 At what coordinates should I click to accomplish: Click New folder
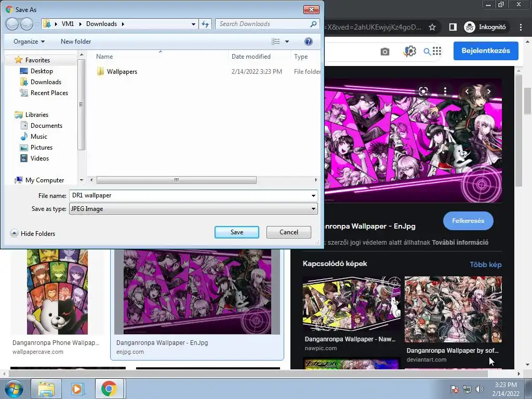(x=76, y=42)
